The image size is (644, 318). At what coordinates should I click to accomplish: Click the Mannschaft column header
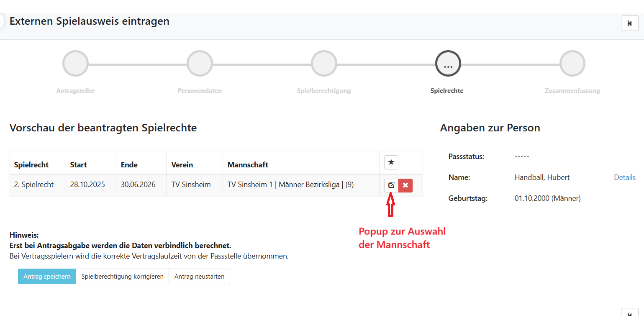[248, 165]
